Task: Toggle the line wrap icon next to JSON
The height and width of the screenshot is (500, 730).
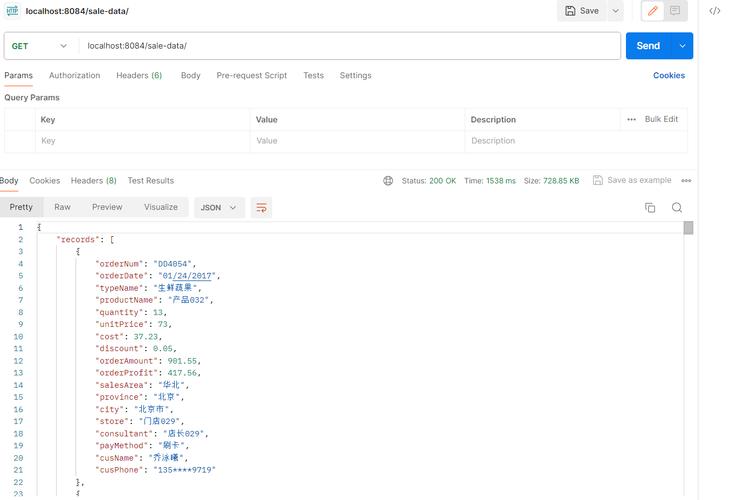Action: [261, 208]
